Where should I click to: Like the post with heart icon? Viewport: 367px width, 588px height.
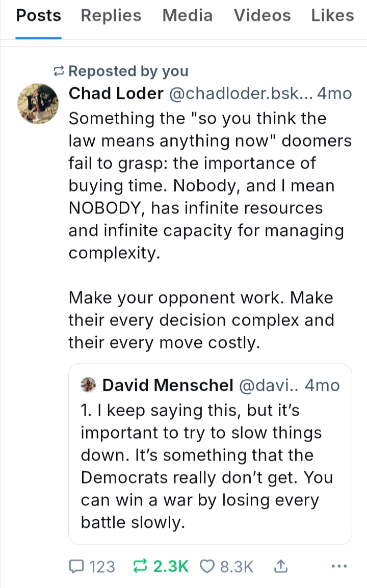click(x=207, y=566)
